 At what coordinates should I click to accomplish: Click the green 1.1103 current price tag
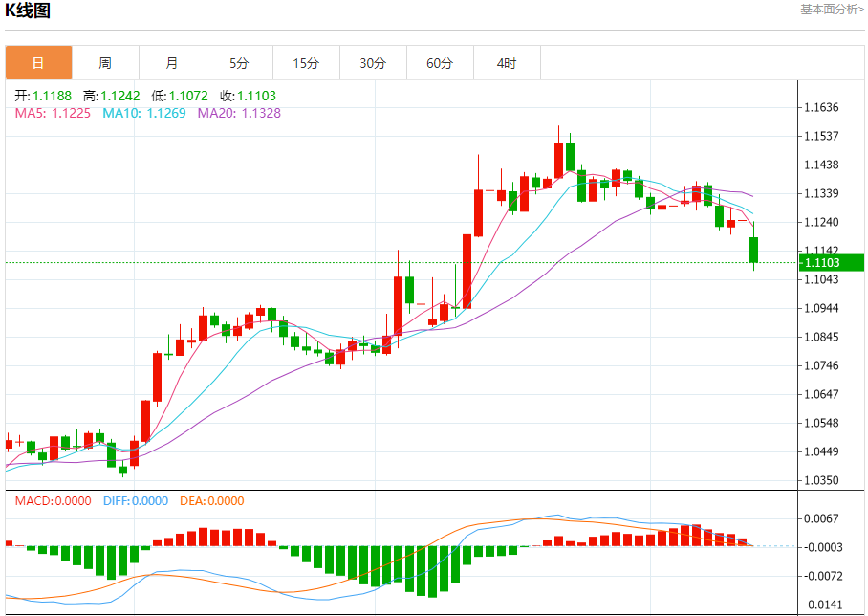coord(832,263)
